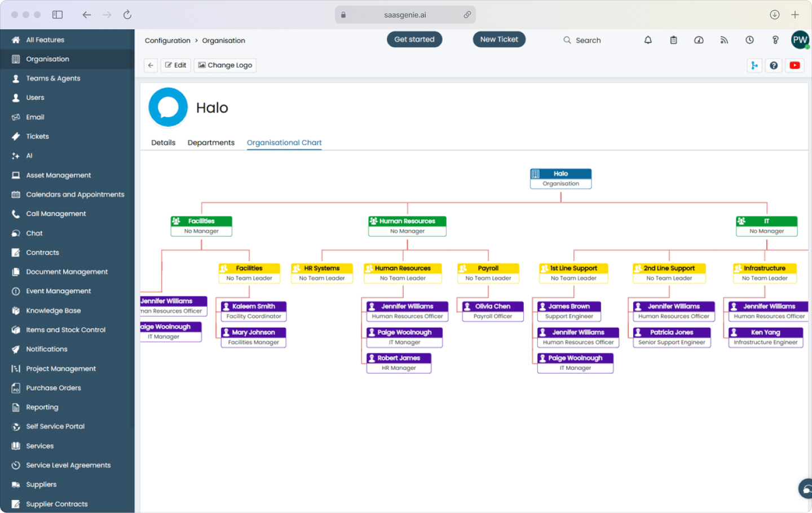This screenshot has height=513, width=812.
Task: Select the Halo Organisation chart node
Action: tap(561, 179)
